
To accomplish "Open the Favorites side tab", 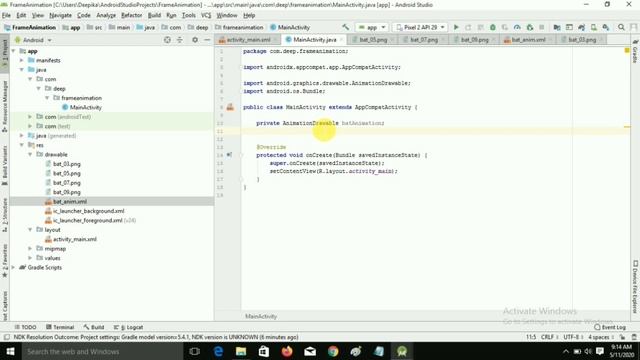I will coord(5,261).
